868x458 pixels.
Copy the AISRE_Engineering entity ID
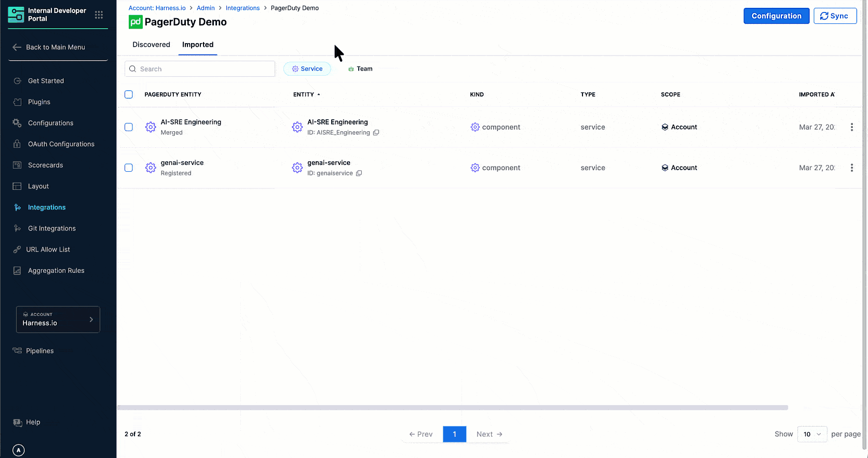click(x=376, y=133)
